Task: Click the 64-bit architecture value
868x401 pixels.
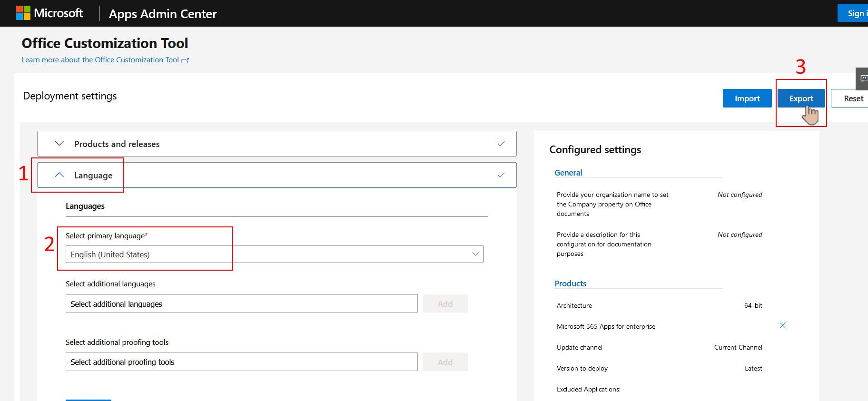Action: point(753,305)
